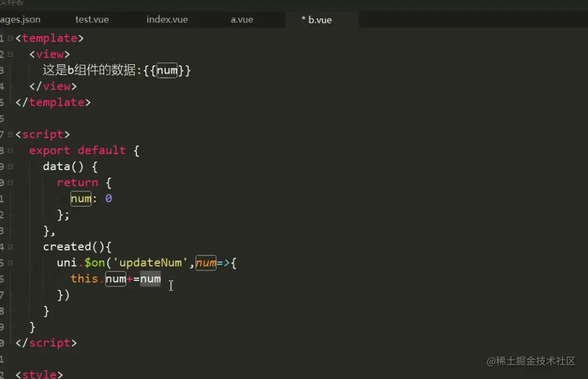Open the index.vue tab
588x379 pixels.
pyautogui.click(x=167, y=19)
